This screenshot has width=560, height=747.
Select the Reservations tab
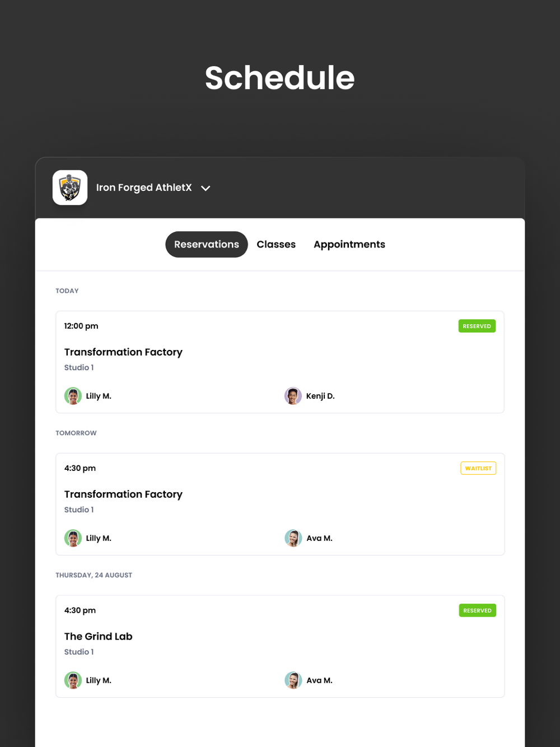207,244
